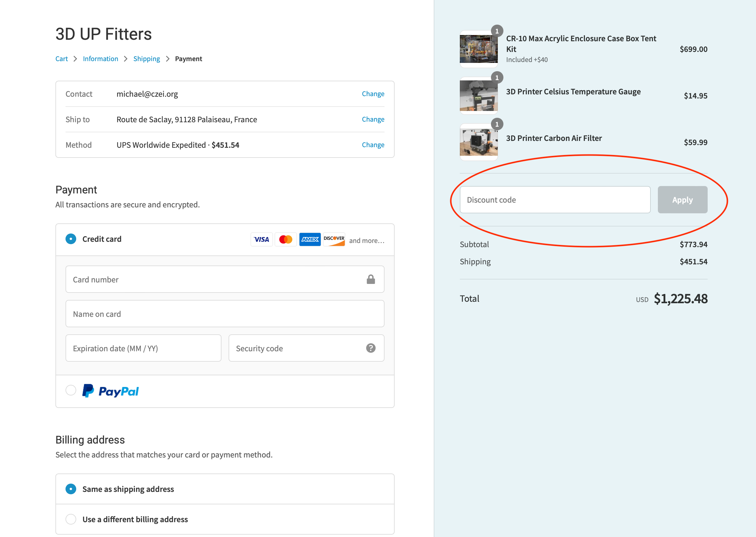Screen dimensions: 756x537
Task: Go back to Cart breadcrumb
Action: point(61,58)
